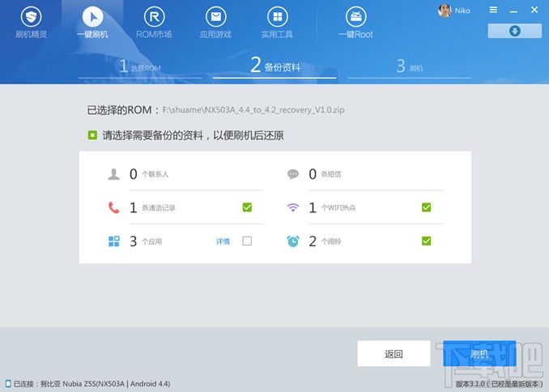Open 详情 link for apps
This screenshot has height=392, width=549.
click(223, 241)
